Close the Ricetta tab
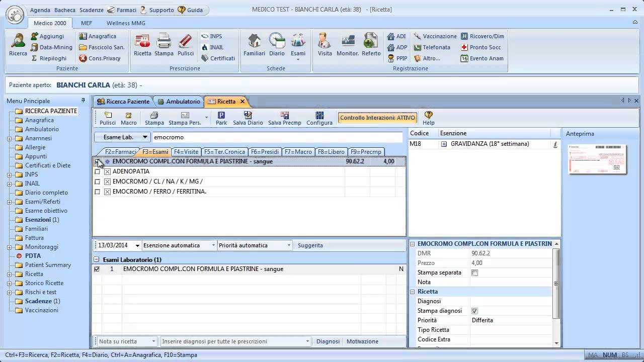This screenshot has width=644, height=362. (242, 101)
